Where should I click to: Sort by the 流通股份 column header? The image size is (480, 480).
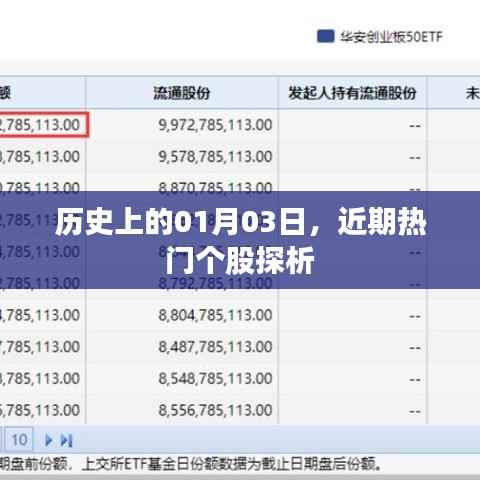point(182,93)
